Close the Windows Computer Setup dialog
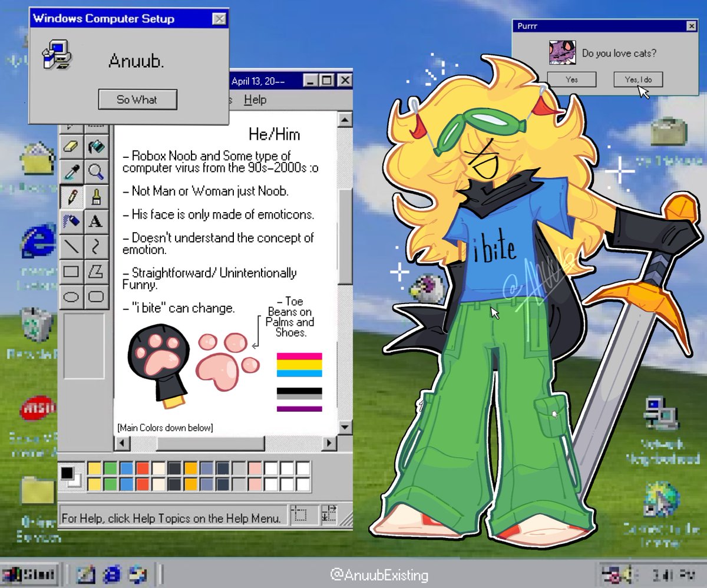This screenshot has height=588, width=707. point(219,19)
